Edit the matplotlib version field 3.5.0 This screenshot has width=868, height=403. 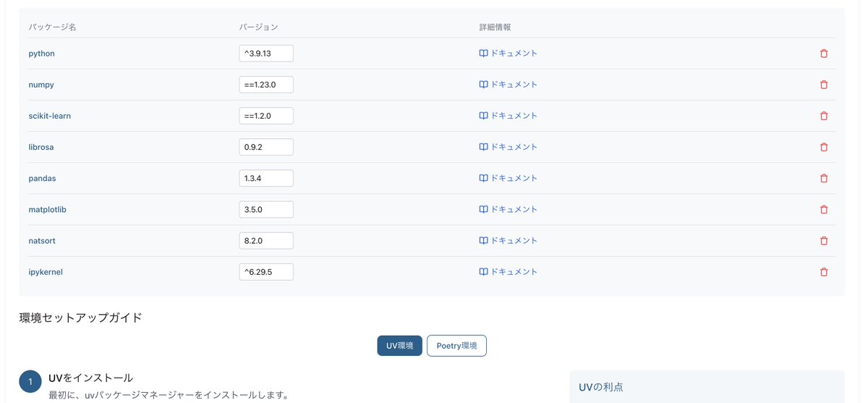[266, 209]
